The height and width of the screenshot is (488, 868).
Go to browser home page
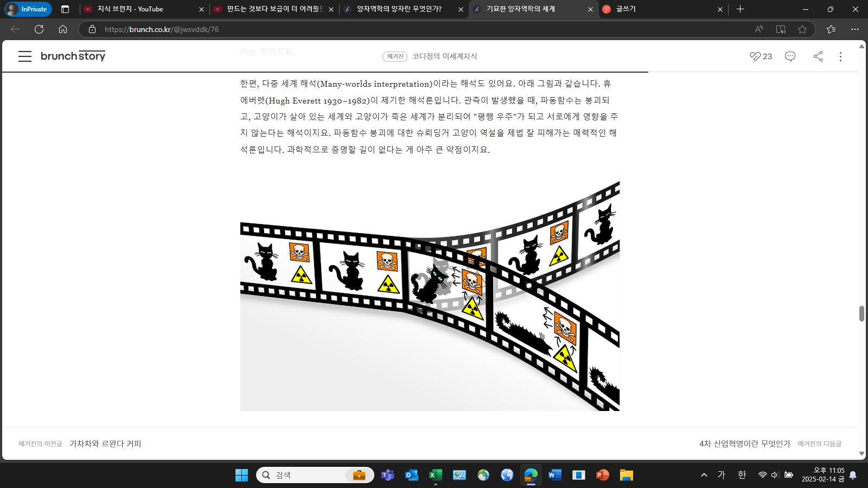[63, 29]
